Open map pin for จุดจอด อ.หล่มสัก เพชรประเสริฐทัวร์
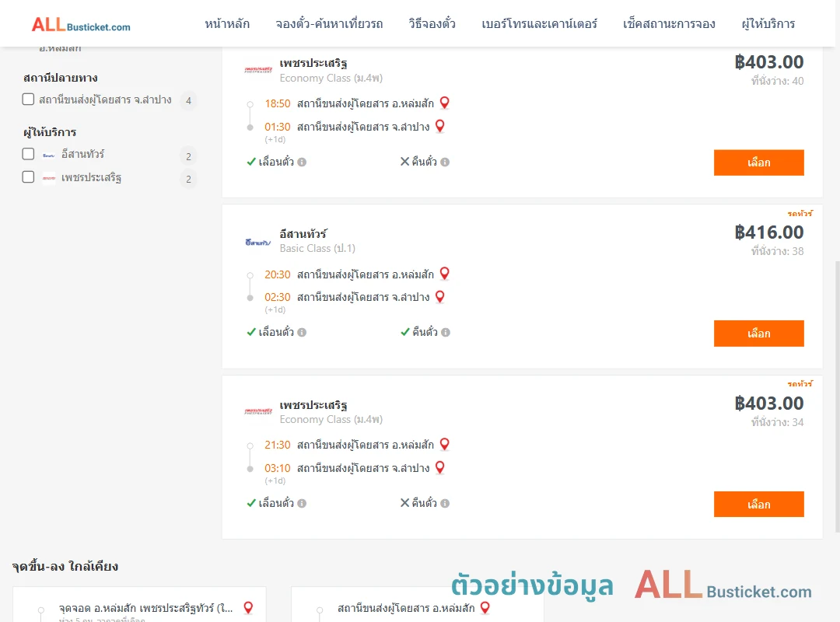The width and height of the screenshot is (840, 622). click(248, 607)
